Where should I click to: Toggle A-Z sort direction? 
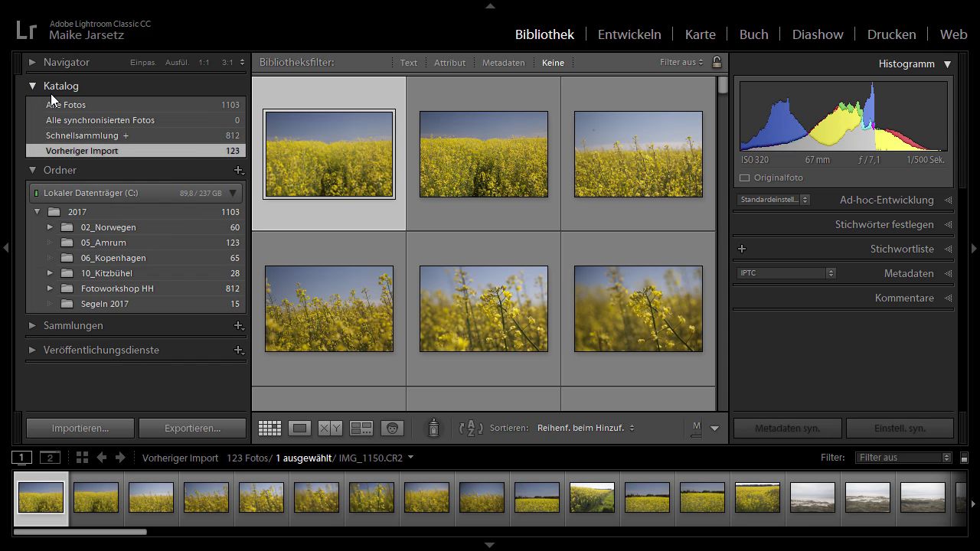point(471,429)
